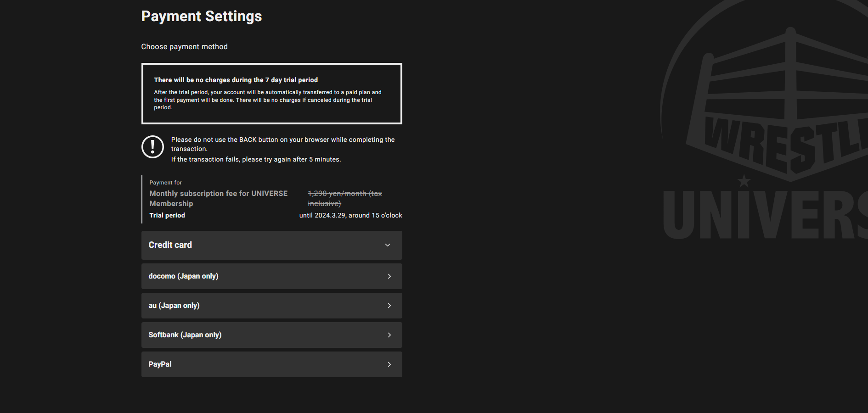Click the exclamation mark warning icon
The height and width of the screenshot is (413, 868).
click(152, 147)
